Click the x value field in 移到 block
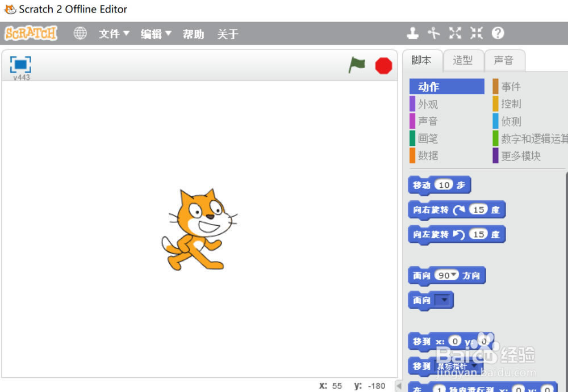Viewport: 568px width, 392px height. pyautogui.click(x=455, y=341)
